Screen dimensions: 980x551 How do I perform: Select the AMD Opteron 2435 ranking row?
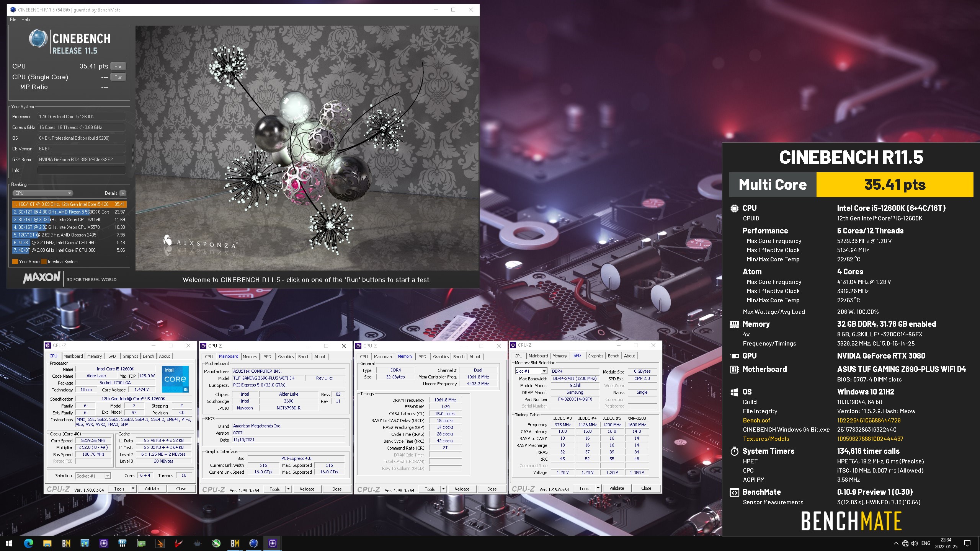click(x=69, y=235)
